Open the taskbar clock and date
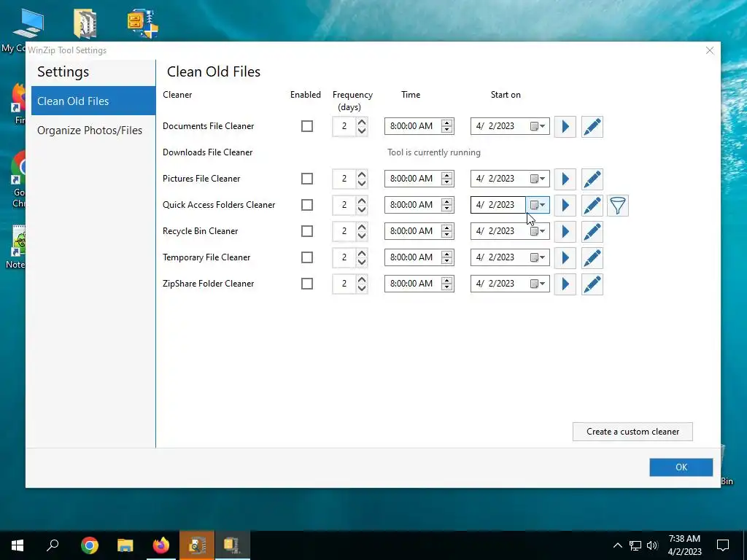This screenshot has width=747, height=560. [x=684, y=545]
